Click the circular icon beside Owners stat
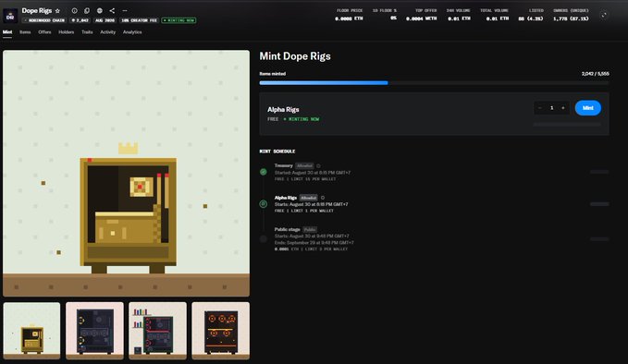Viewport: 628px width, 364px height. (604, 15)
